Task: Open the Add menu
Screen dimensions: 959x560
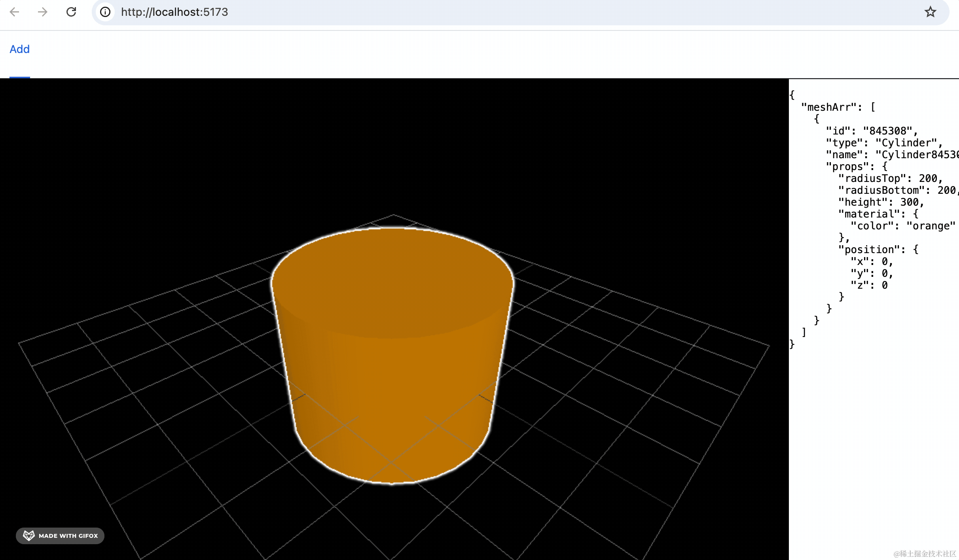Action: pos(20,49)
